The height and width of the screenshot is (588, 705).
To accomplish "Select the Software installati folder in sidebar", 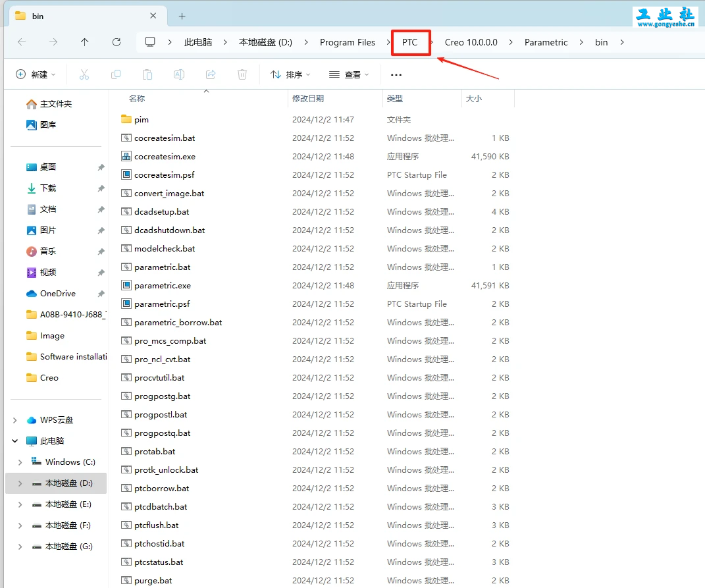I will 66,357.
